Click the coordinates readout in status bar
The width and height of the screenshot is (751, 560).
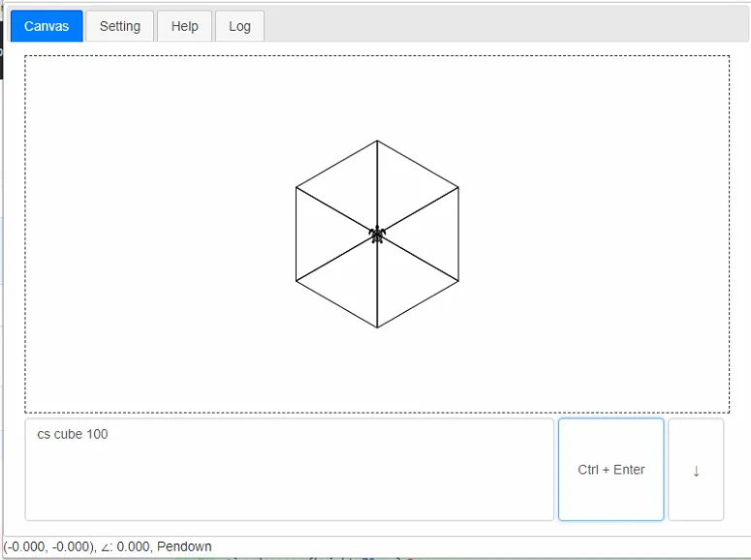coord(49,546)
